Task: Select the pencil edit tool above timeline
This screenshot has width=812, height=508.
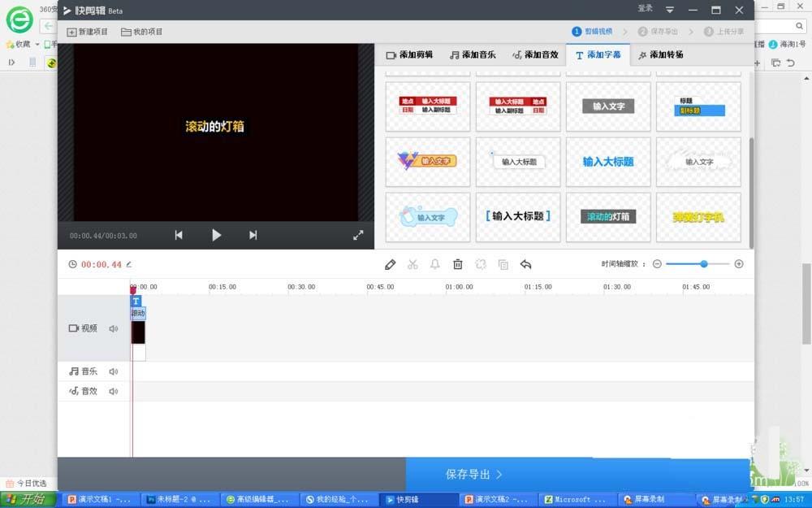Action: pos(391,264)
